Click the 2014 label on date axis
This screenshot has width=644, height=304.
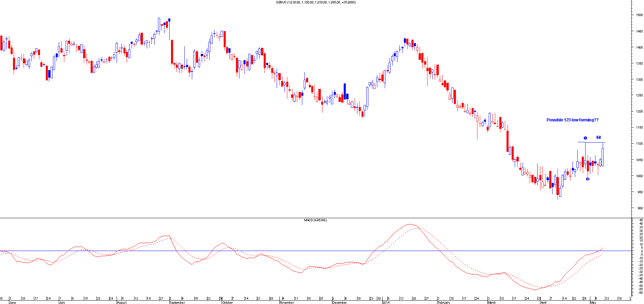coord(386,302)
